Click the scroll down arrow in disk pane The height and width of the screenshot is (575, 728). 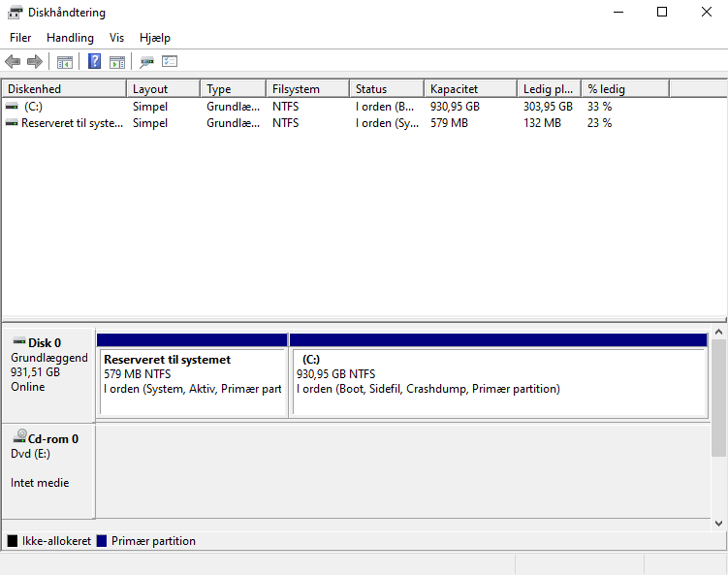(x=718, y=524)
